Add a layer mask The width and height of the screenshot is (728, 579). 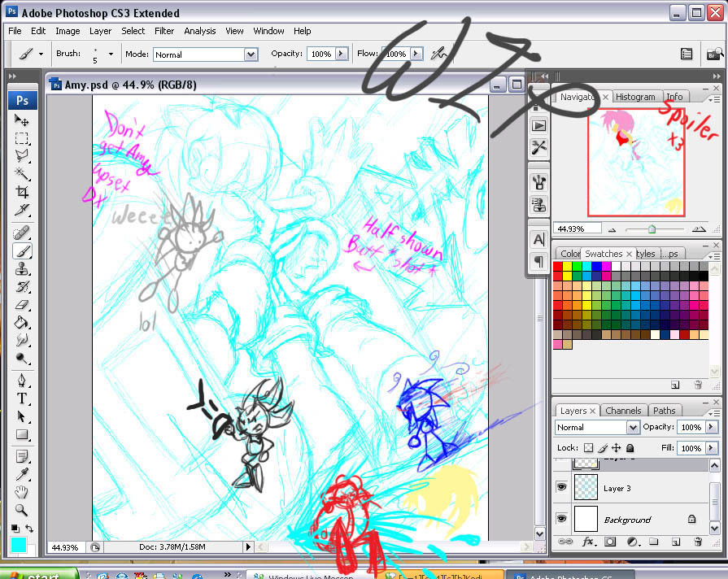coord(610,542)
